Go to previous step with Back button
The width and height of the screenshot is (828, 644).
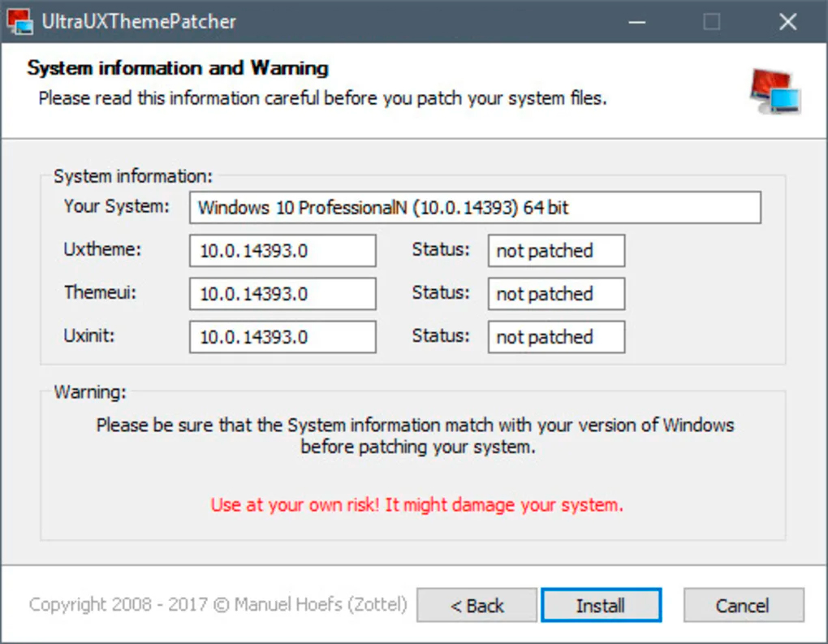pyautogui.click(x=477, y=606)
